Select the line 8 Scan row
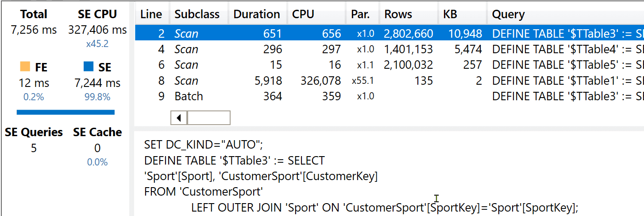This screenshot has height=216, width=644. [x=389, y=81]
